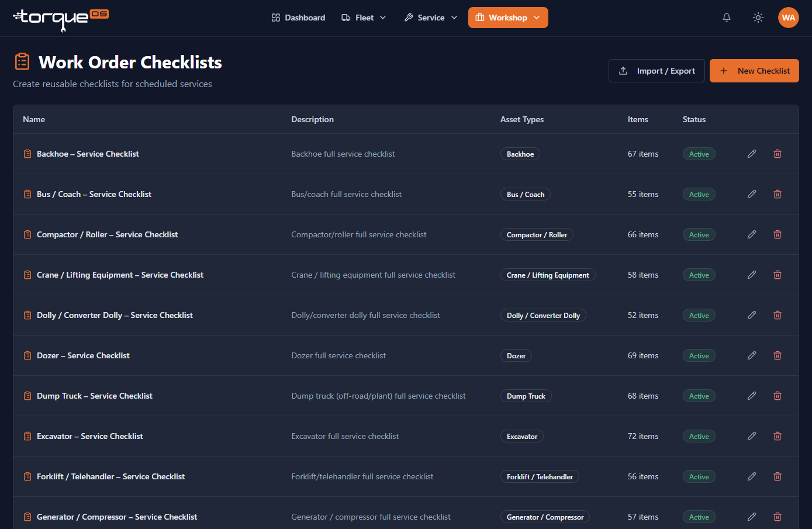Image resolution: width=812 pixels, height=529 pixels.
Task: Click the Compactor / Roller asset tag
Action: pos(537,235)
